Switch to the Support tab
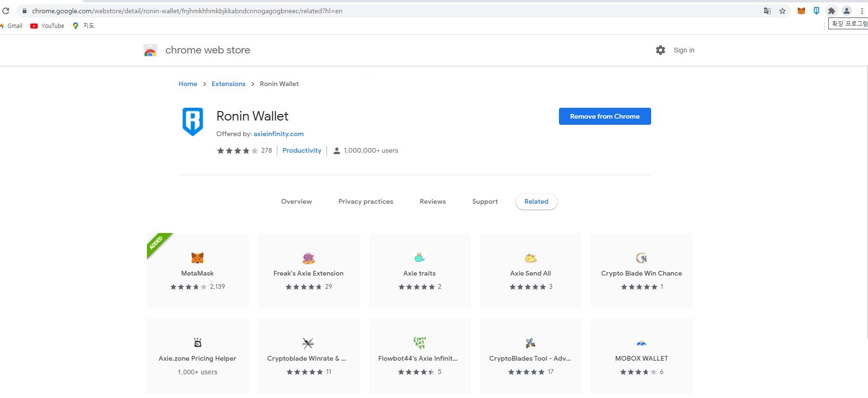Viewport: 868px width, 398px height. (x=485, y=201)
